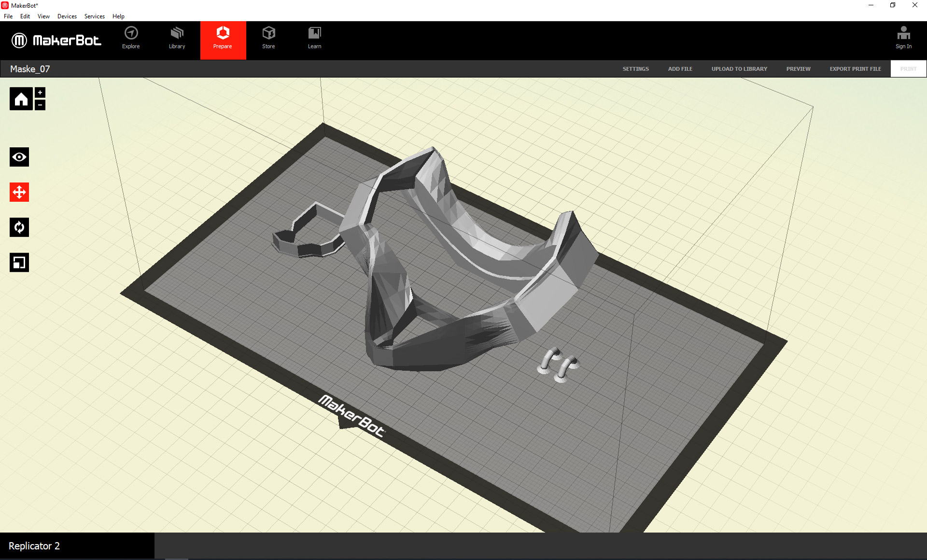Image resolution: width=927 pixels, height=560 pixels.
Task: Zoom in with the plus button
Action: [40, 93]
